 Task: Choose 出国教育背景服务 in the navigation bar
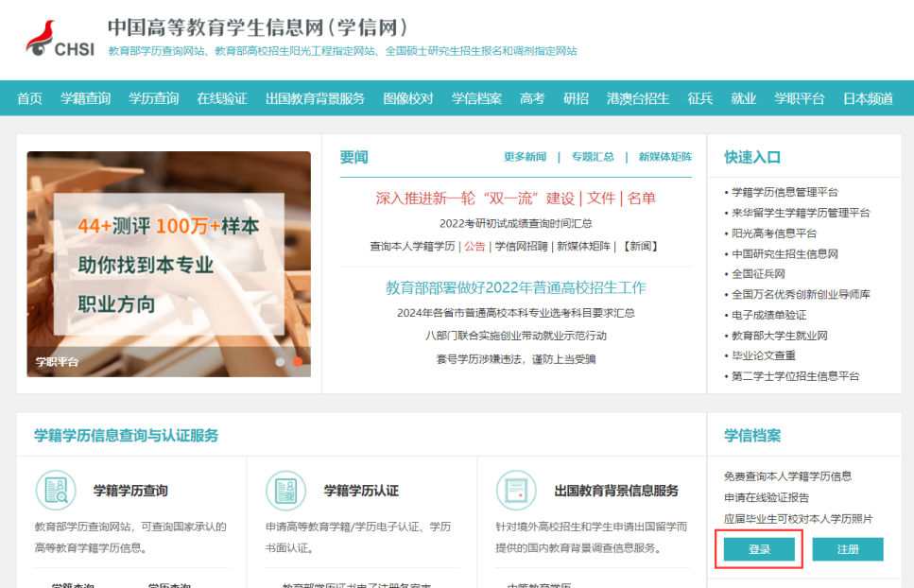pyautogui.click(x=315, y=98)
